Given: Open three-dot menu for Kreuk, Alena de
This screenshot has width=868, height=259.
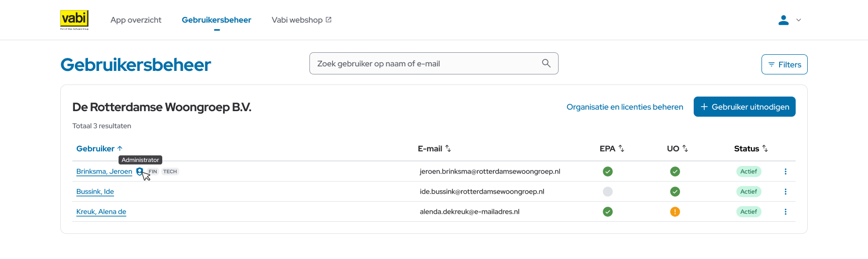Looking at the screenshot, I should tap(785, 212).
